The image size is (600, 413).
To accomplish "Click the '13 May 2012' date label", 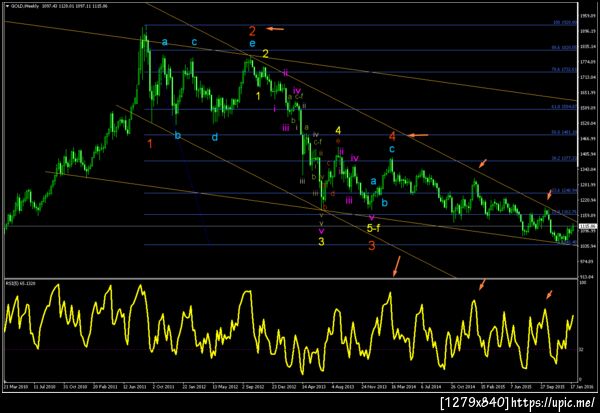I will [x=225, y=387].
